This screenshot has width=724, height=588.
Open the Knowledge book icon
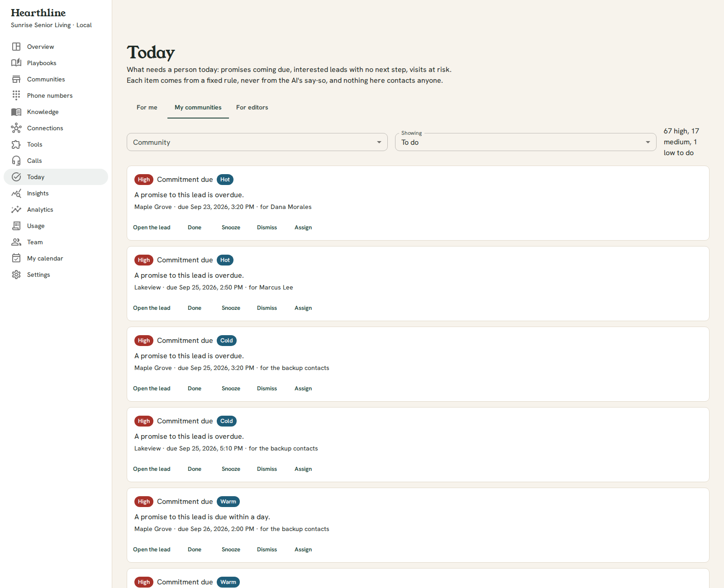[16, 112]
